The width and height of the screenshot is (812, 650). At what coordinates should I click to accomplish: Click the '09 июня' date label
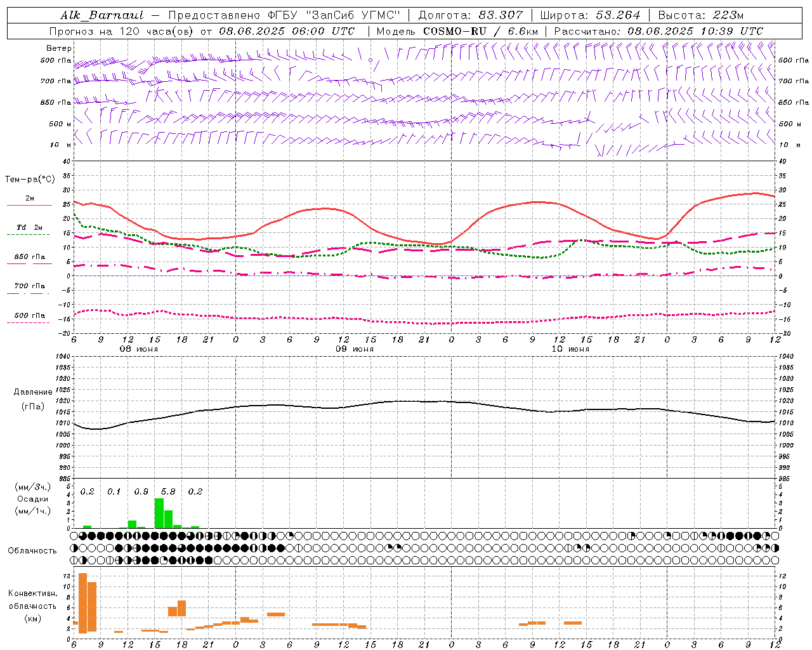pos(355,349)
